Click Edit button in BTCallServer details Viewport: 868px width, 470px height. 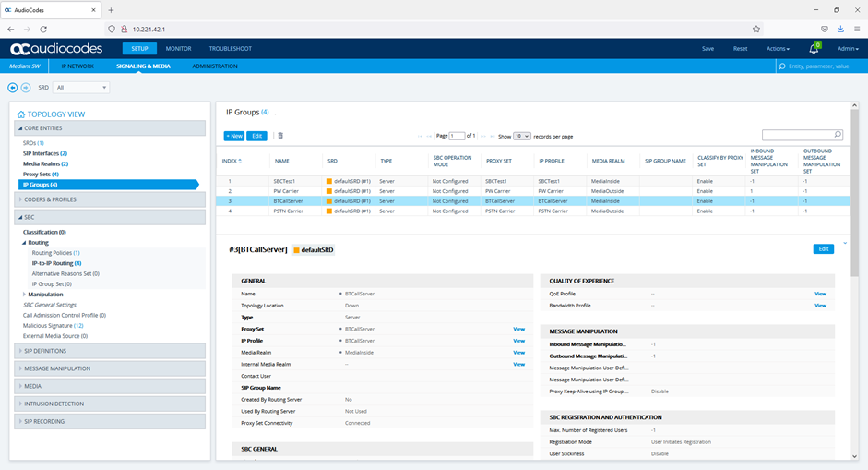(x=823, y=249)
